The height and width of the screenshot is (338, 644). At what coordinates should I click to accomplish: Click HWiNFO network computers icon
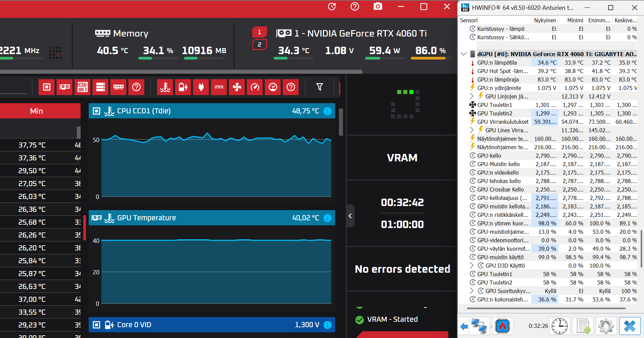tap(479, 326)
